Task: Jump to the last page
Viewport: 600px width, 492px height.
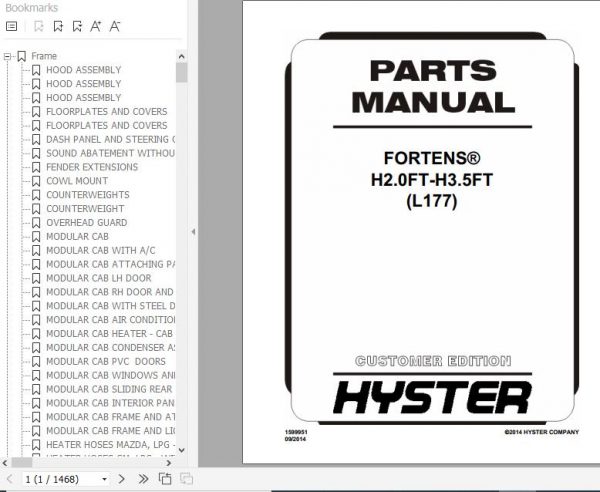Action: tap(143, 479)
